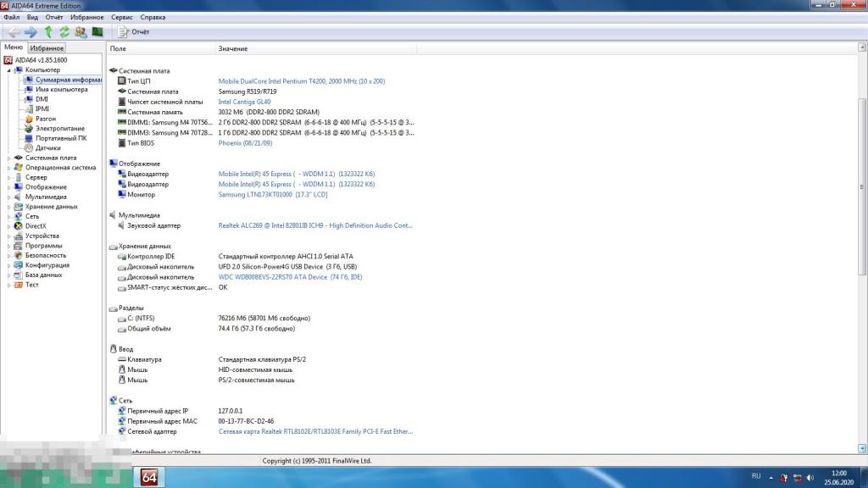Open the Файл menu

point(11,17)
